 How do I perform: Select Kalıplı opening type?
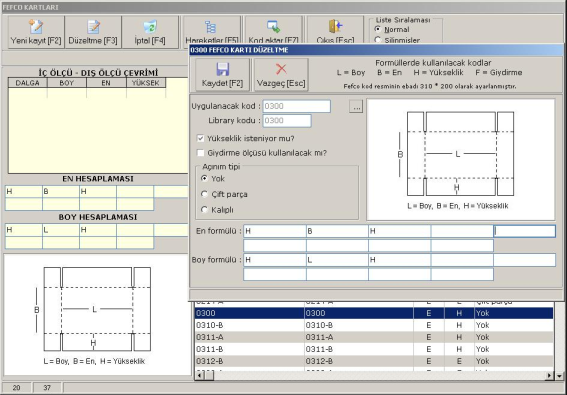pyautogui.click(x=205, y=210)
